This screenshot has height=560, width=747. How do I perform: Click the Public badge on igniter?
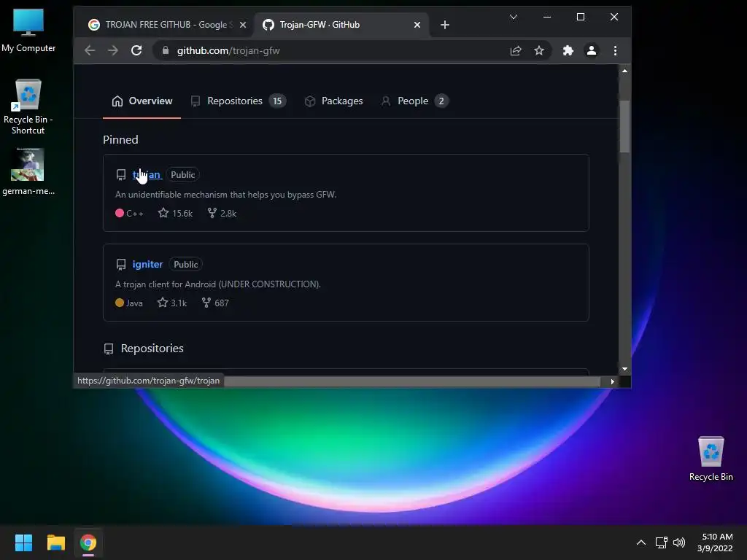186,264
